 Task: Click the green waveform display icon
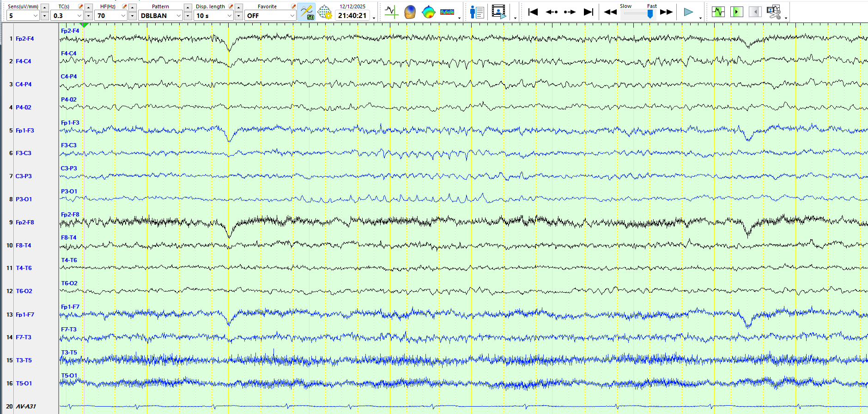(x=718, y=12)
